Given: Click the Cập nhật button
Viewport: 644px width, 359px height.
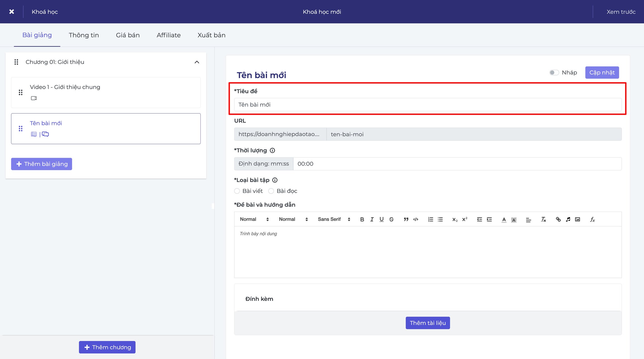Looking at the screenshot, I should [x=602, y=73].
